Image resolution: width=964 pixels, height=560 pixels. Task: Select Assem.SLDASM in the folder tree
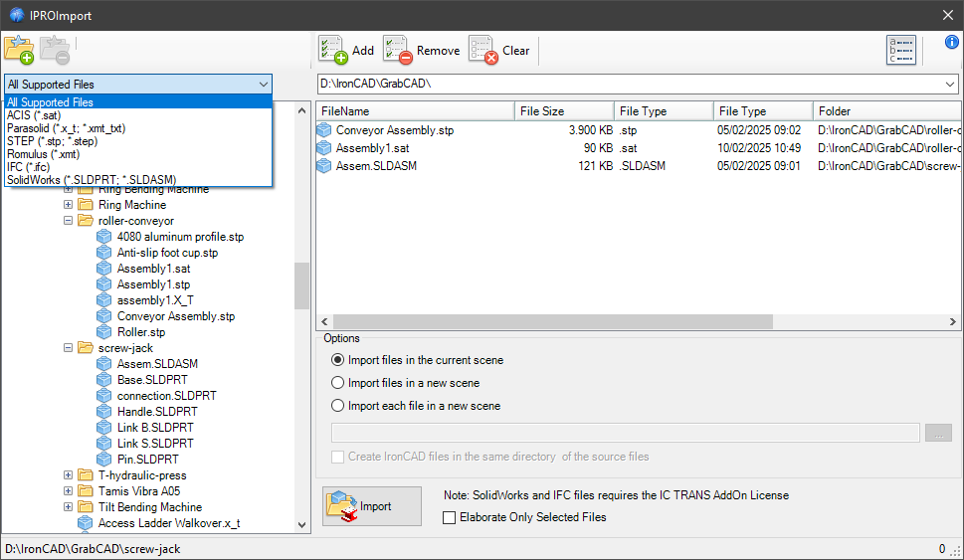tap(157, 364)
